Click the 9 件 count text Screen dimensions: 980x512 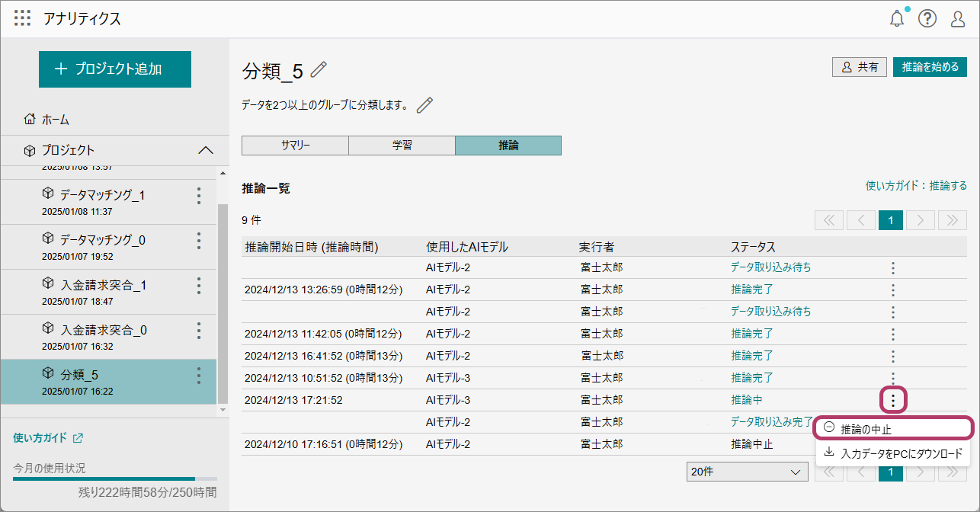(251, 220)
